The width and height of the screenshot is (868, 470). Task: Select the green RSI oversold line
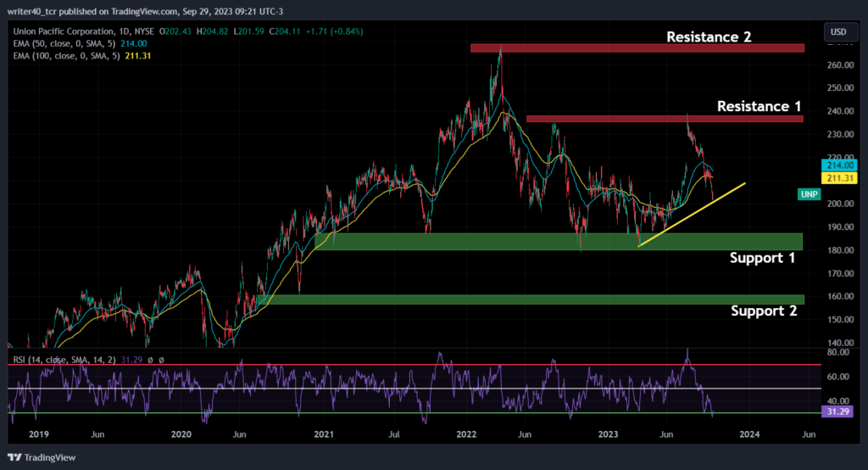point(415,413)
